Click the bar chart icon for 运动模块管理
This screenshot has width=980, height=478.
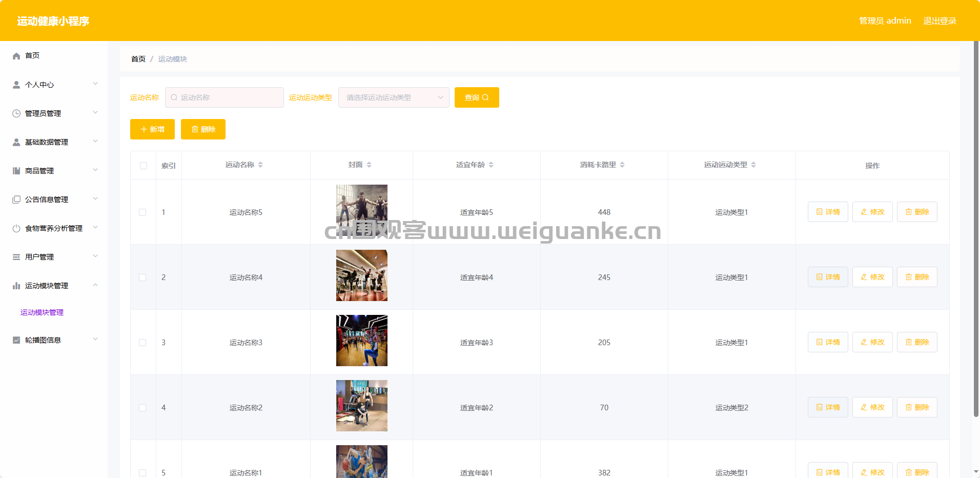tap(16, 286)
